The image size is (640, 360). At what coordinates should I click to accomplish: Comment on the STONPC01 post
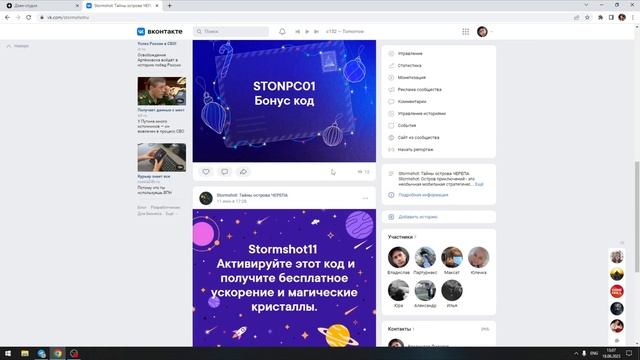(224, 172)
